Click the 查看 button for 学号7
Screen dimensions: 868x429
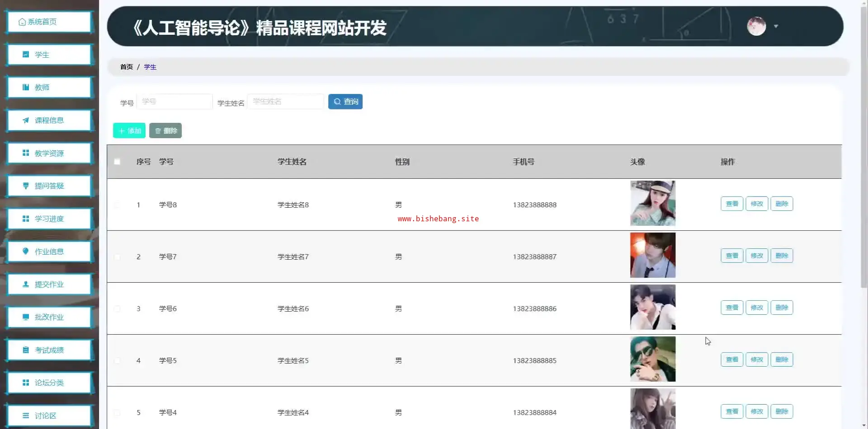pos(732,256)
